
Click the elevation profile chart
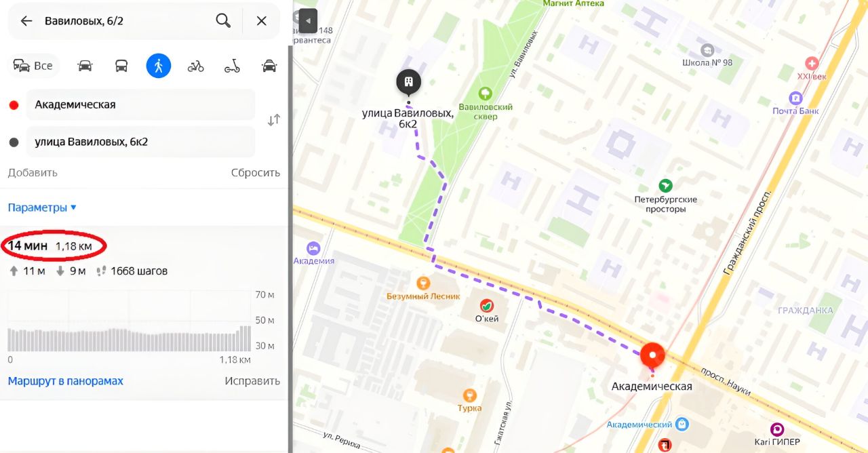click(130, 321)
